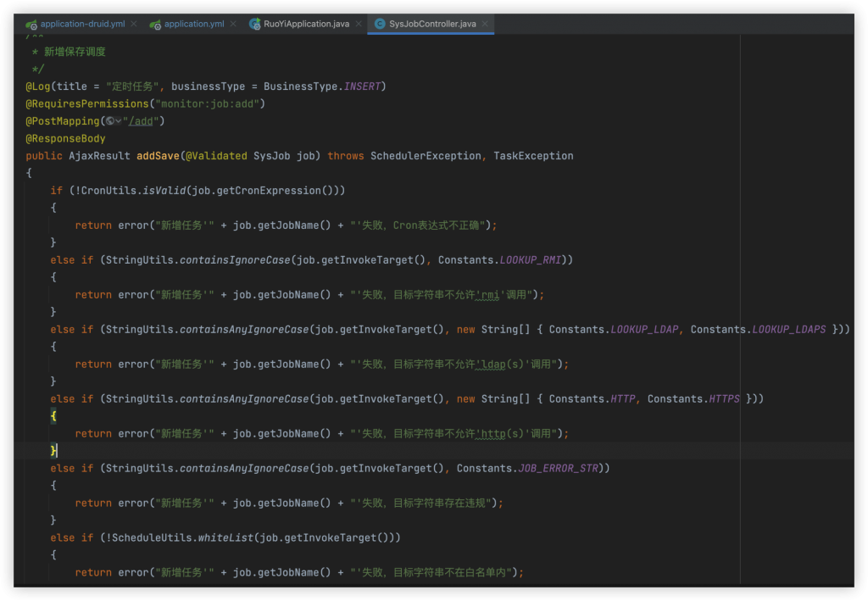The height and width of the screenshot is (601, 868).
Task: Close the application.yml editor tab
Action: (x=233, y=24)
